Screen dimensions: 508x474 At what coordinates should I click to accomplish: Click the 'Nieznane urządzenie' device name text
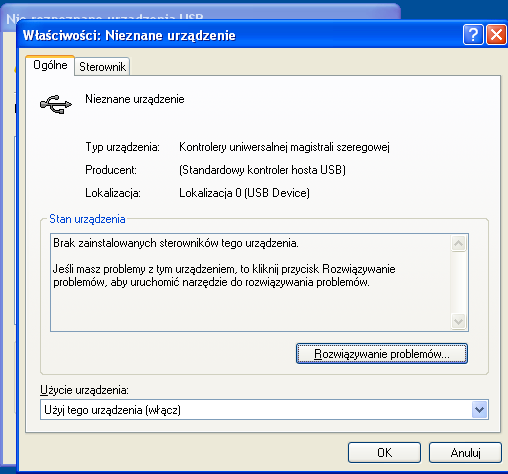click(135, 99)
